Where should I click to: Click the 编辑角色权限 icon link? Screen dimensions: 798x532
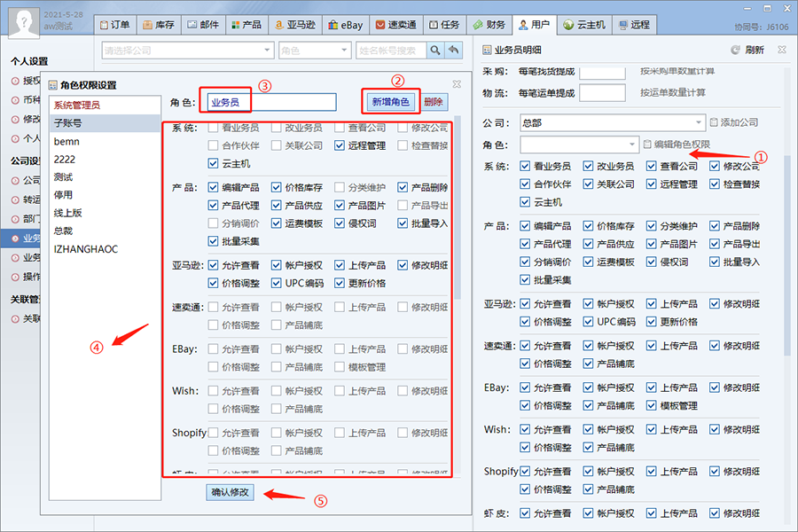677,145
